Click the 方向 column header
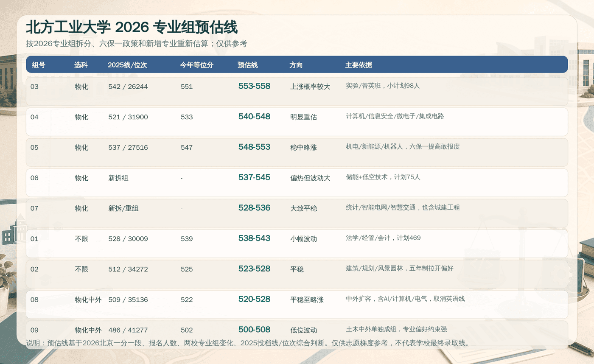The image size is (594, 364). pos(296,65)
